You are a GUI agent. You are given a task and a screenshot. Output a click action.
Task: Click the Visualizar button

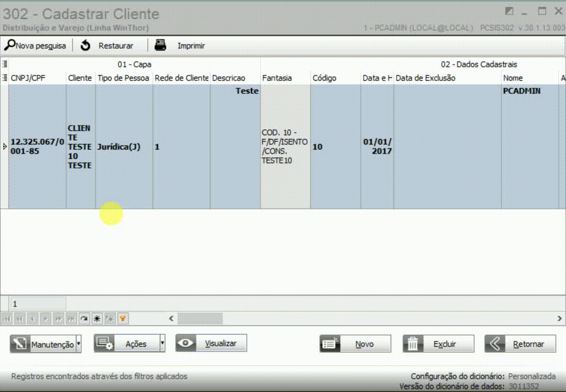point(211,343)
